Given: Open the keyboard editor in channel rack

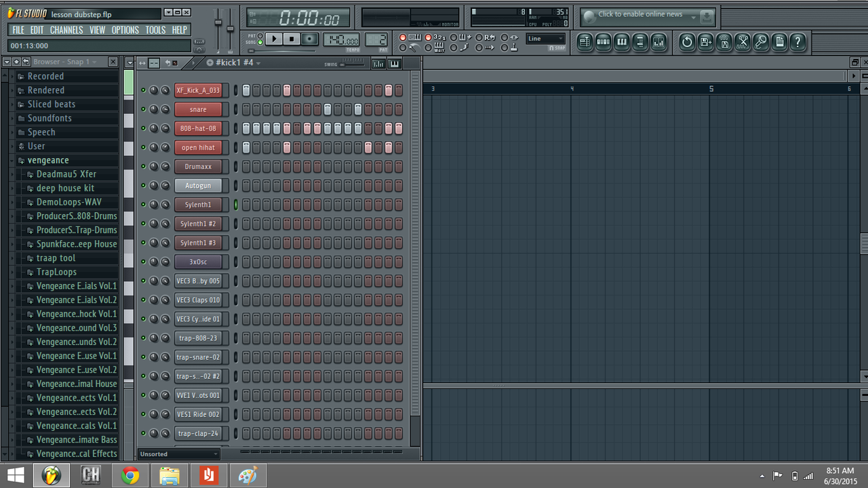Looking at the screenshot, I should (x=394, y=64).
